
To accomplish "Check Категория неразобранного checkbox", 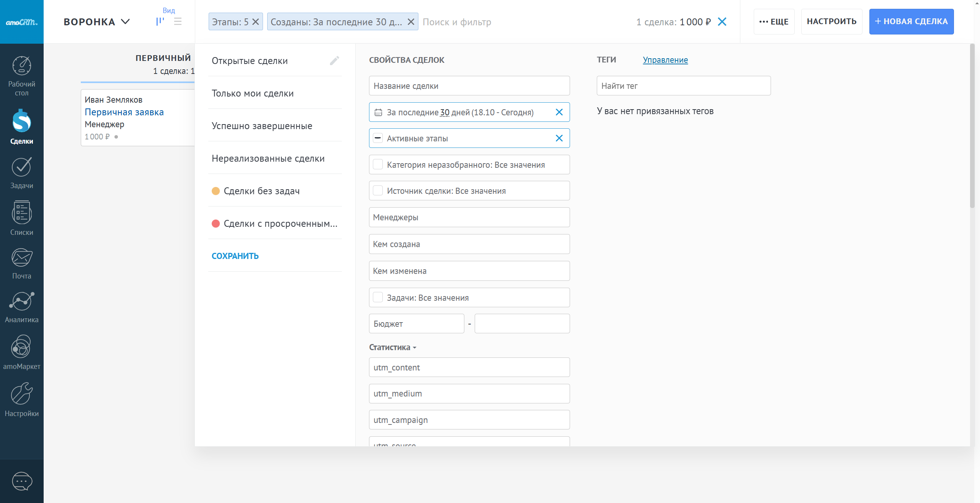I will pyautogui.click(x=378, y=165).
